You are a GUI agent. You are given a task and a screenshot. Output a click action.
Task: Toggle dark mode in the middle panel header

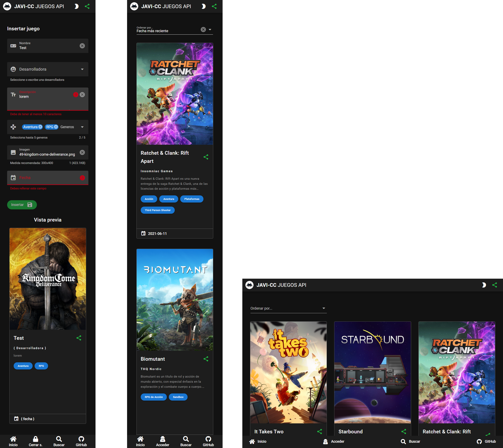point(203,6)
